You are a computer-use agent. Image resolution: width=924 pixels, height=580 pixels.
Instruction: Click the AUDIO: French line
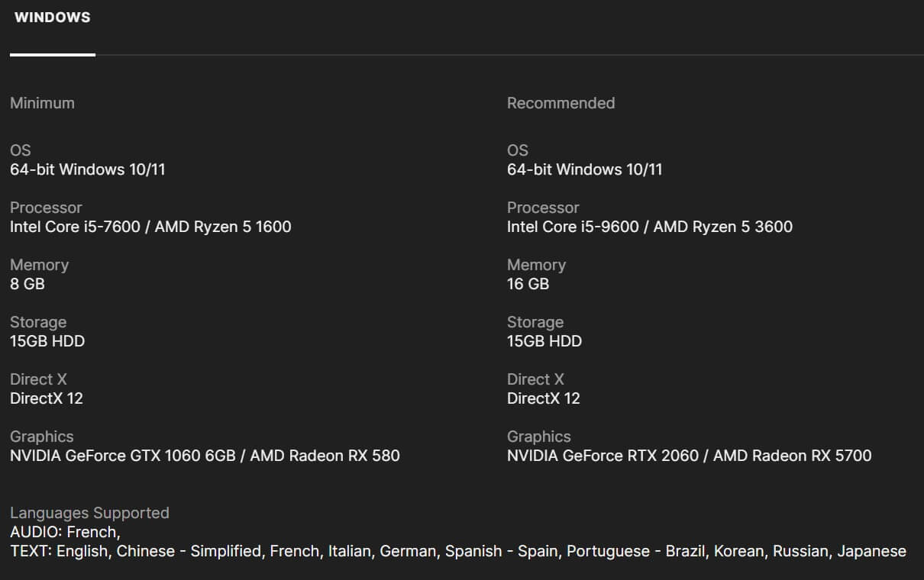tap(65, 532)
